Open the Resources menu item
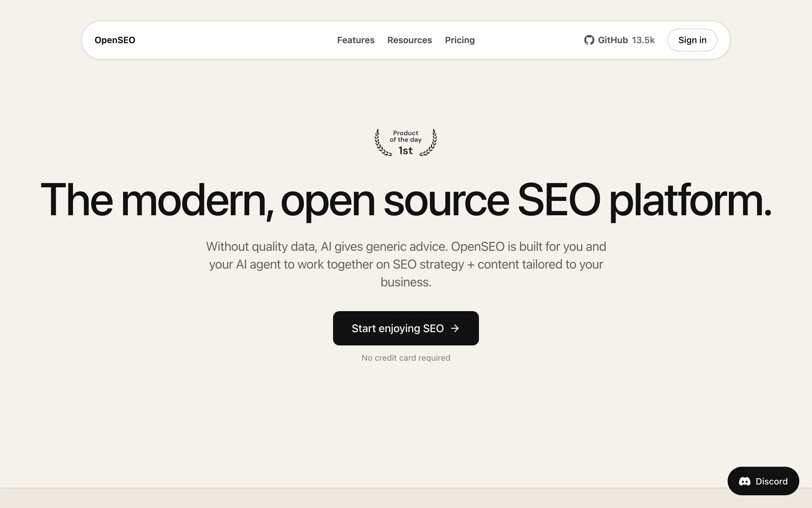The width and height of the screenshot is (812, 508). pos(409,40)
